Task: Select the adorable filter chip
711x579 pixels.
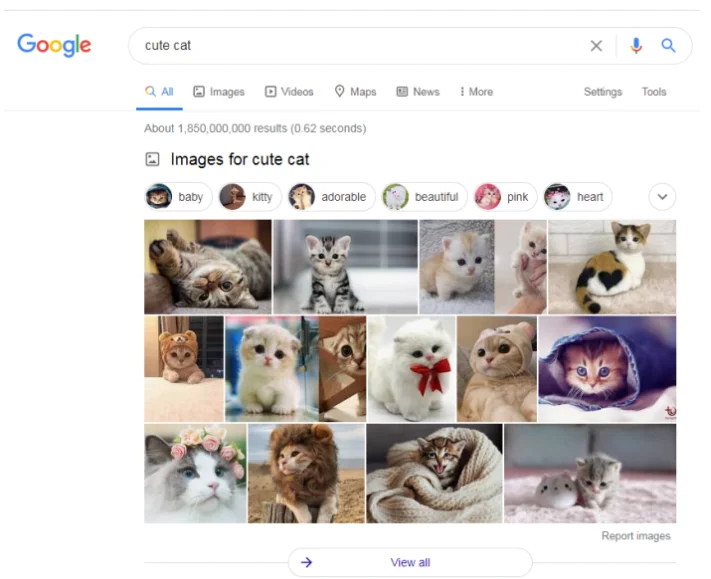Action: [x=331, y=197]
